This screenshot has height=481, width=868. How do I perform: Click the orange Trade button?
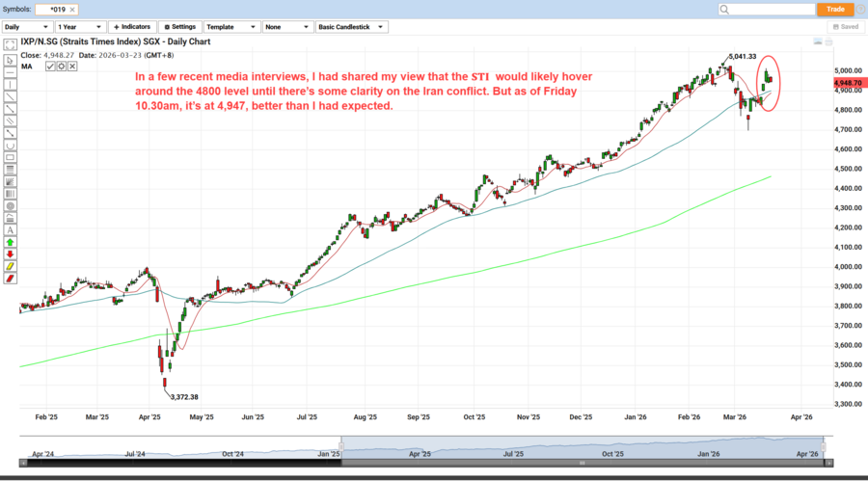pos(835,9)
